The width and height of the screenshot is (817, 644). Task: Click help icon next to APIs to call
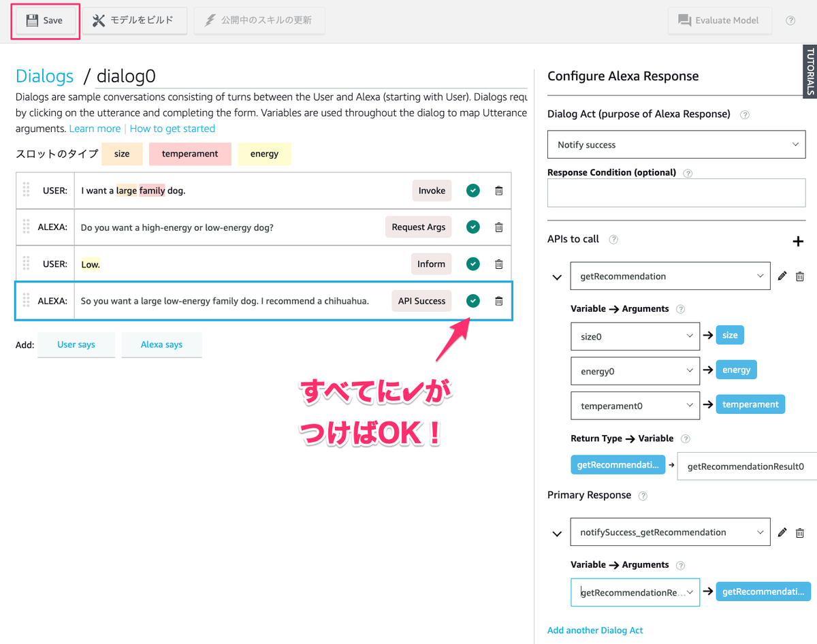pos(613,240)
